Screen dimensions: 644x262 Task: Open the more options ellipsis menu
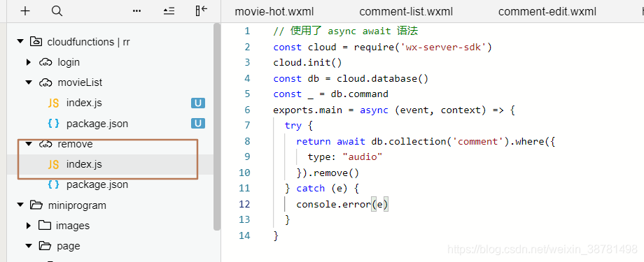[x=137, y=11]
